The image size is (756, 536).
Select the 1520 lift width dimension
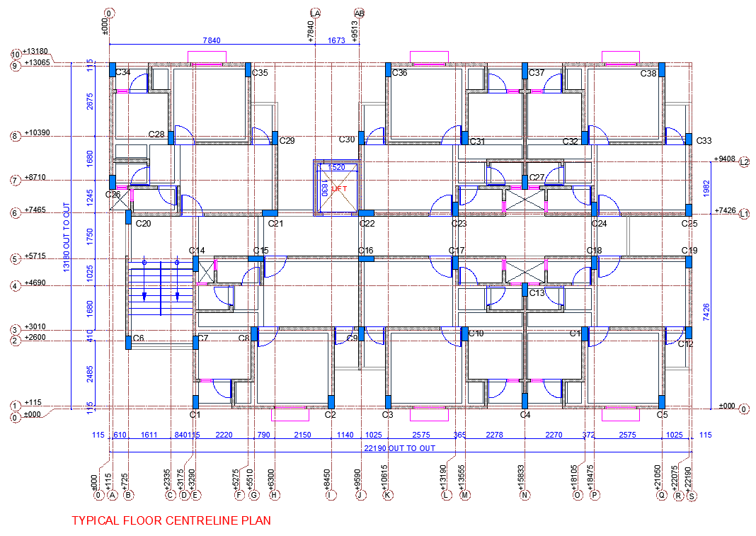[336, 168]
